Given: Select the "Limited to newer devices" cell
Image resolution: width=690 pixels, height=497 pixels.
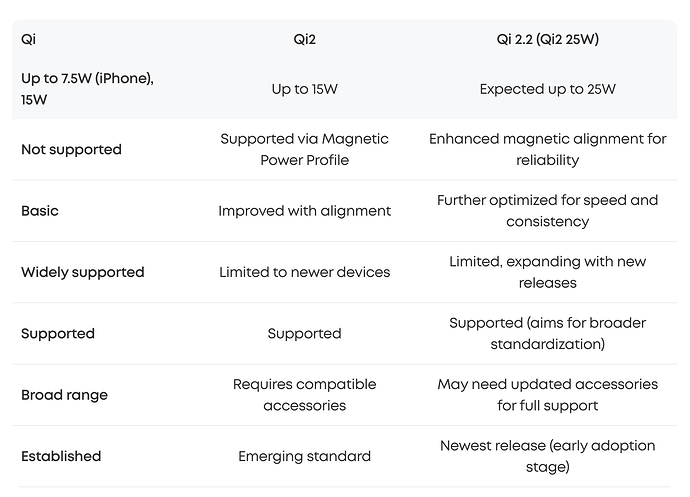Looking at the screenshot, I should [304, 272].
